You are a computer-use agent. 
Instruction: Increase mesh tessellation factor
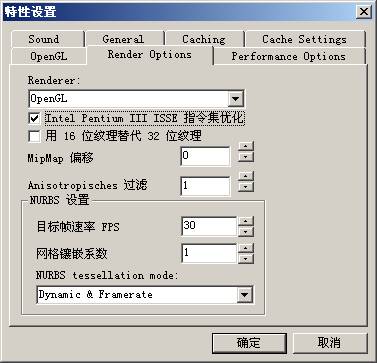pyautogui.click(x=246, y=248)
